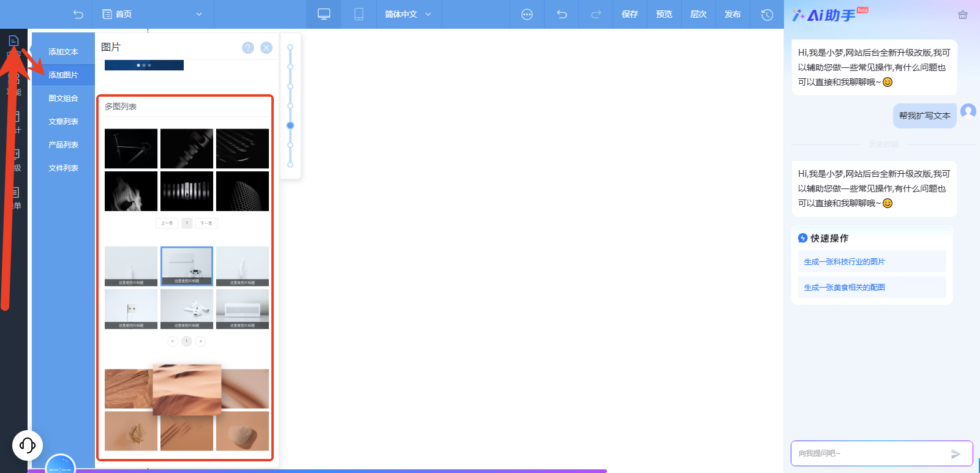Image resolution: width=980 pixels, height=473 pixels.
Task: Click the 多图列表 section heading
Action: [121, 106]
